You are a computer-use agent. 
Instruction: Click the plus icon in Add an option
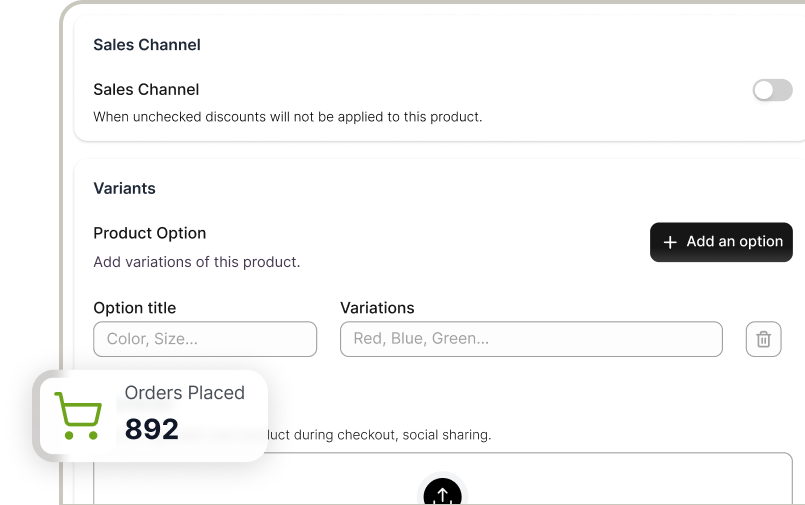point(670,242)
